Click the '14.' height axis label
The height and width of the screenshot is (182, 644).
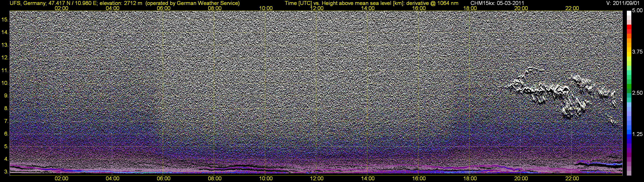tap(5, 32)
